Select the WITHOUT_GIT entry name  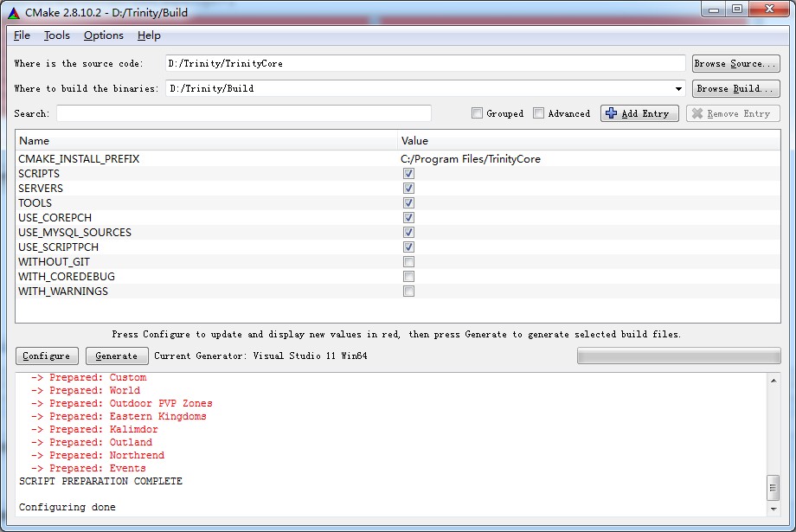(x=54, y=262)
